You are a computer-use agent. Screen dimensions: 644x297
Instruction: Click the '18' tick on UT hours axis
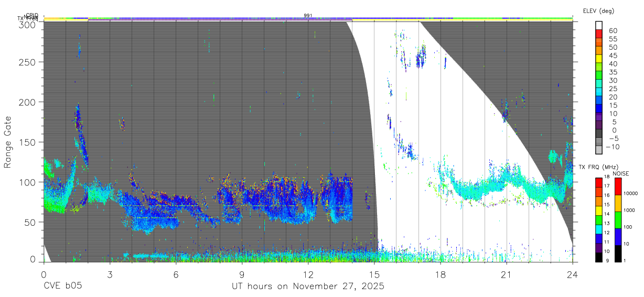coord(441,274)
